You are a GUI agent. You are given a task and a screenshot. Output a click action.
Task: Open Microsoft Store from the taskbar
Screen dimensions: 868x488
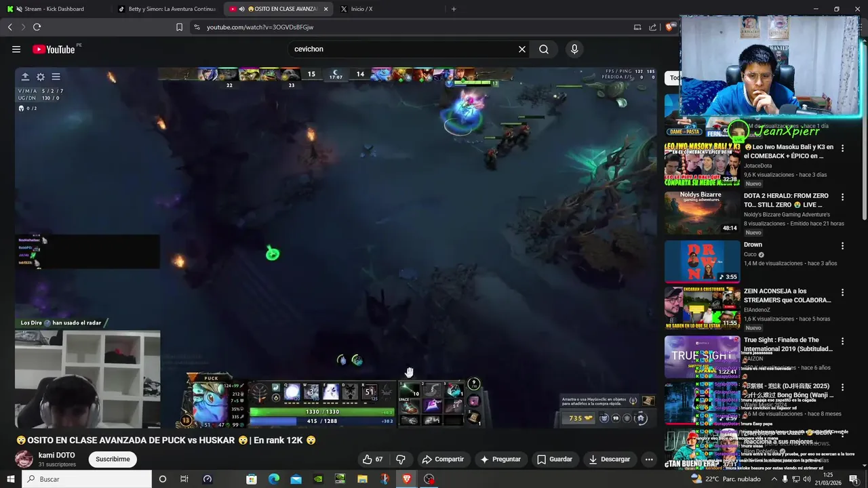(x=252, y=479)
